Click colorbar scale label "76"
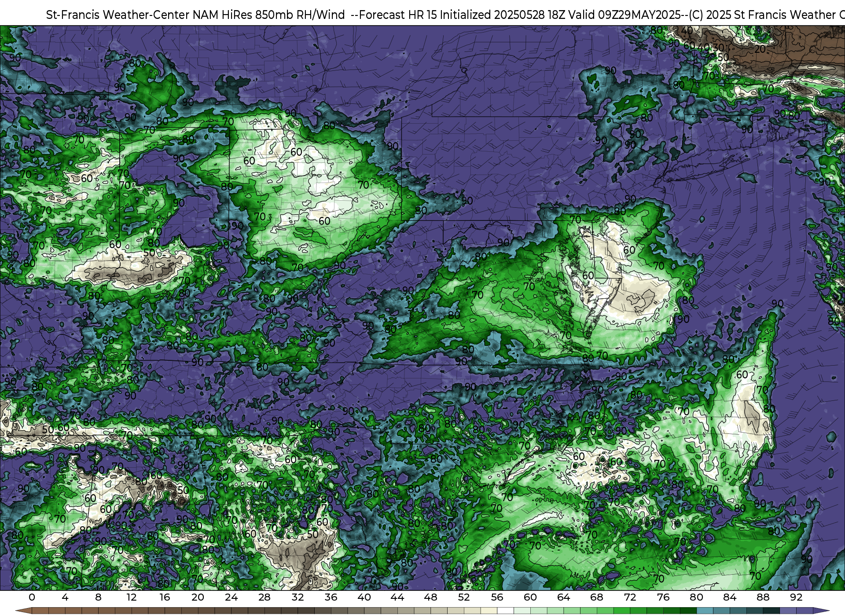The width and height of the screenshot is (845, 616). (x=663, y=597)
